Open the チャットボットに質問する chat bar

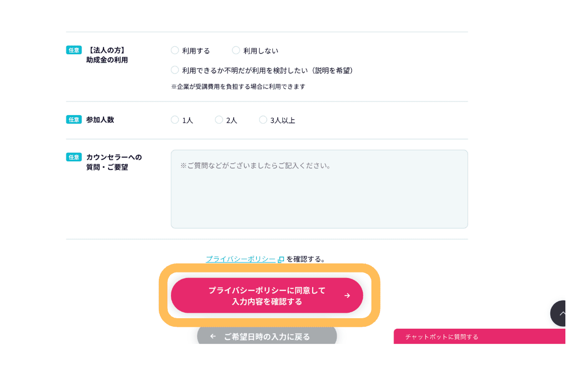tap(479, 337)
